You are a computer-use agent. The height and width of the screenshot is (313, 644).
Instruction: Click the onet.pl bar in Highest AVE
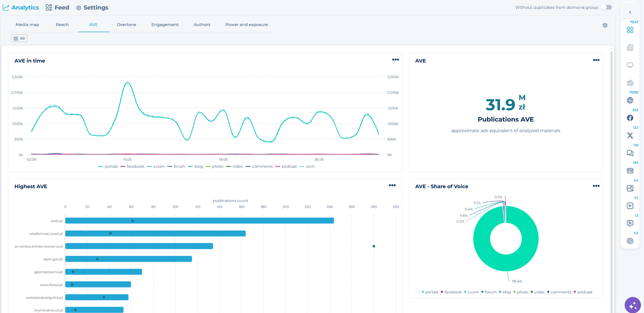[x=199, y=221]
